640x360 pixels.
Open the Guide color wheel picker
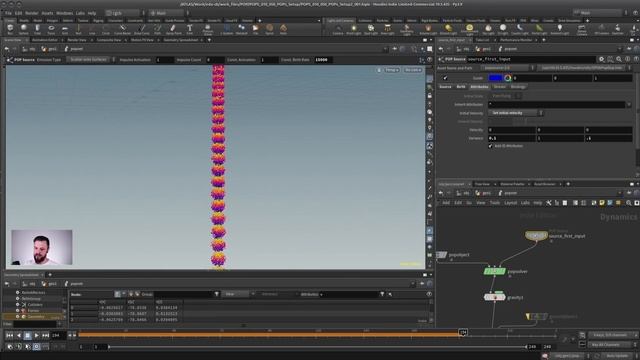[x=508, y=78]
